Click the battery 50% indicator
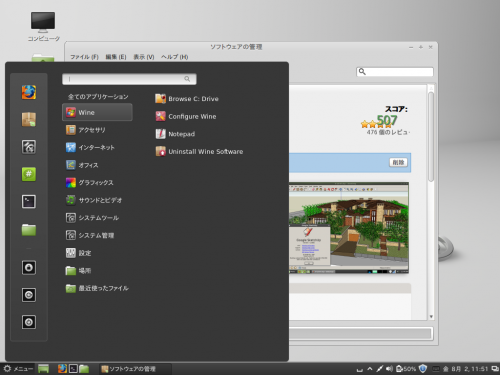 [406, 369]
